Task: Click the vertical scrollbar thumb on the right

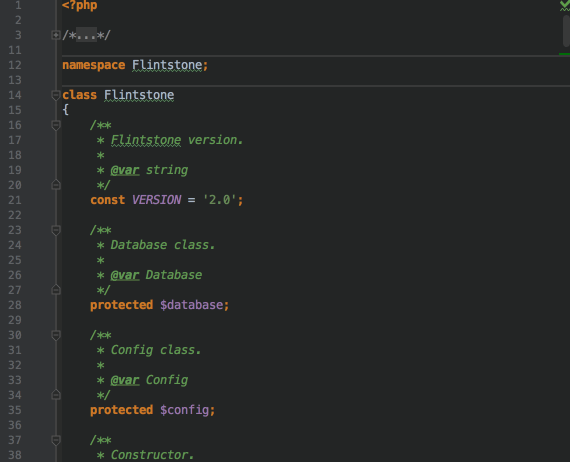Action: [x=566, y=31]
